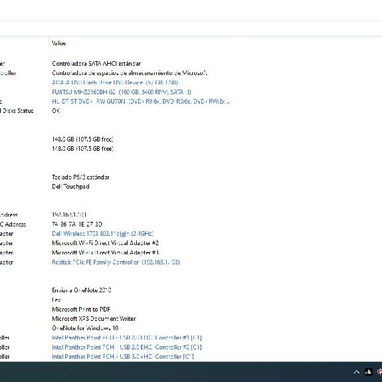Select the MAC address value 74-86-7A

77,224
